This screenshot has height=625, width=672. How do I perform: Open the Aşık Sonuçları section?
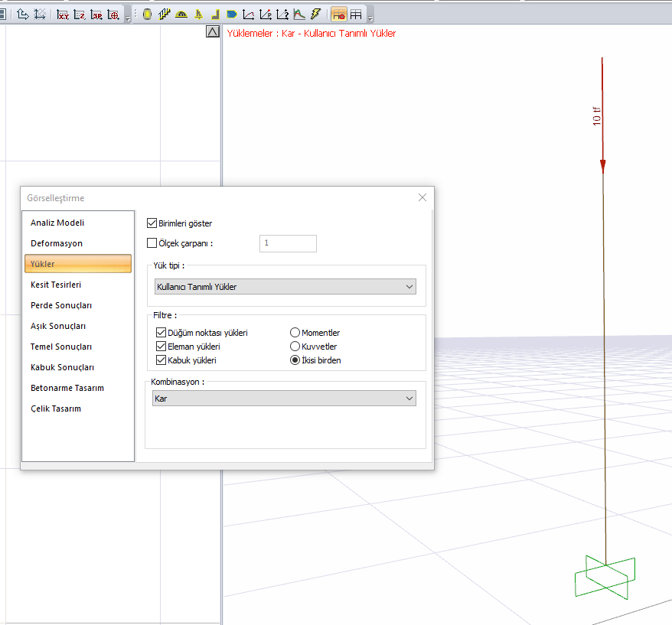pyautogui.click(x=78, y=326)
